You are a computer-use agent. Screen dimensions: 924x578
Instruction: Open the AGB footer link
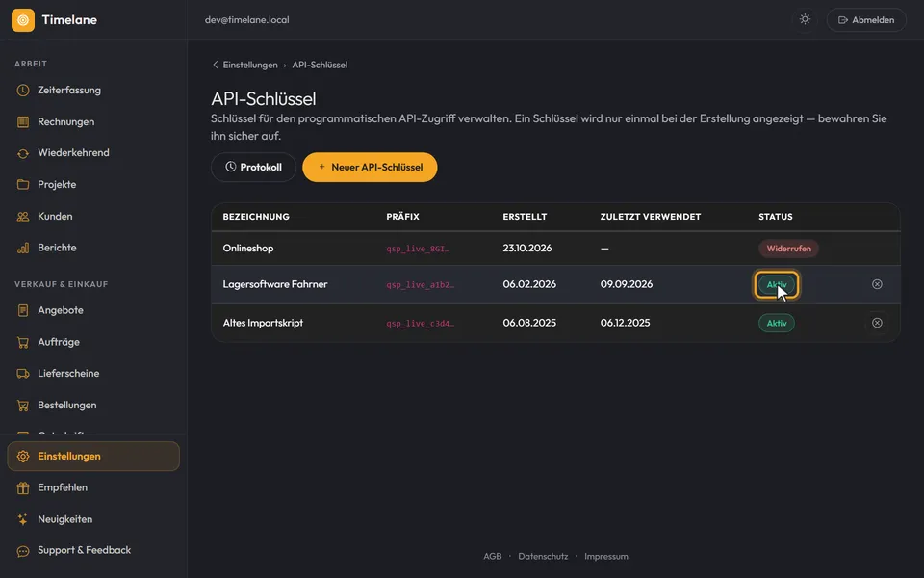tap(493, 556)
